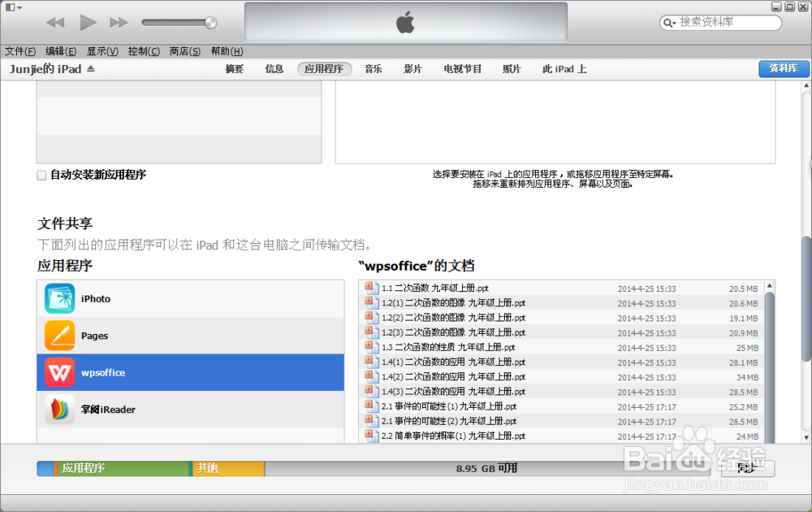Screen dimensions: 812x512
Task: Click the wpsoffice label in app list
Action: coord(103,372)
